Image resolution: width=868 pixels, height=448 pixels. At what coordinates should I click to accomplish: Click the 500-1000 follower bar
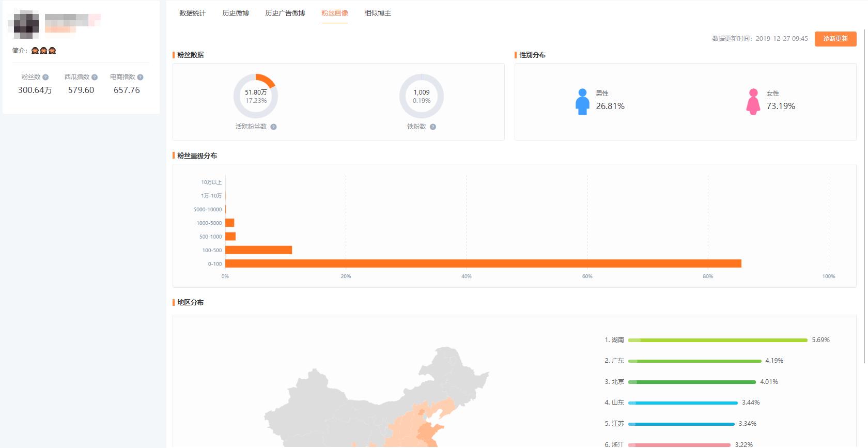click(230, 237)
